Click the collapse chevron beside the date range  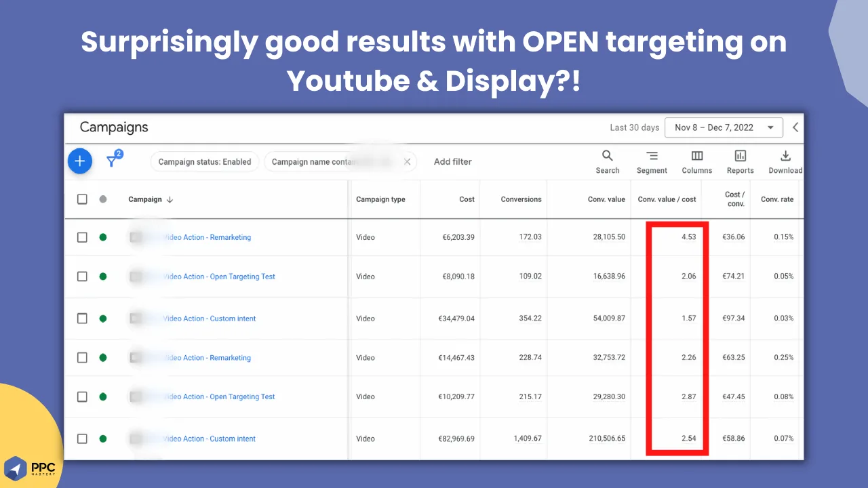click(795, 127)
